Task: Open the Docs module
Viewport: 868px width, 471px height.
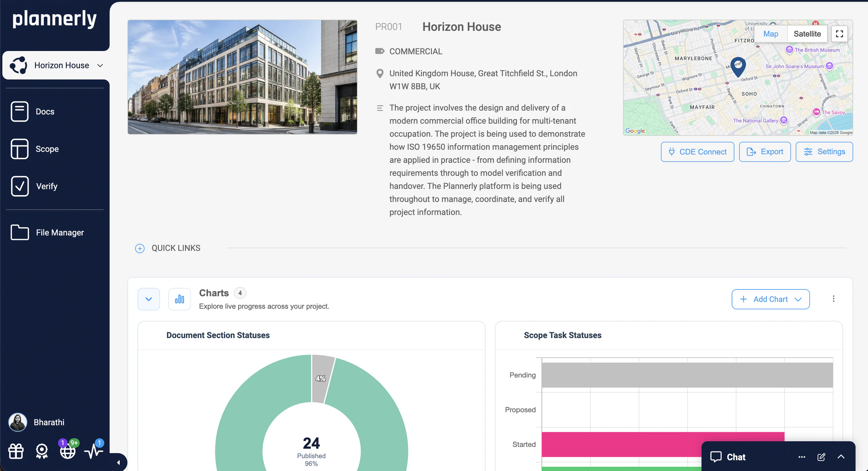Action: coord(45,111)
